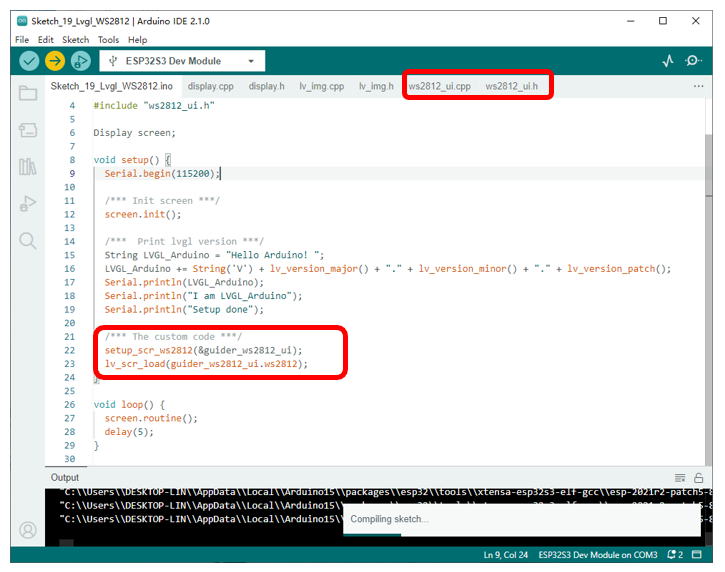Click the 'Serial.println(LVGL_Arduino);' line
Image resolution: width=725 pixels, height=572 pixels.
point(184,282)
